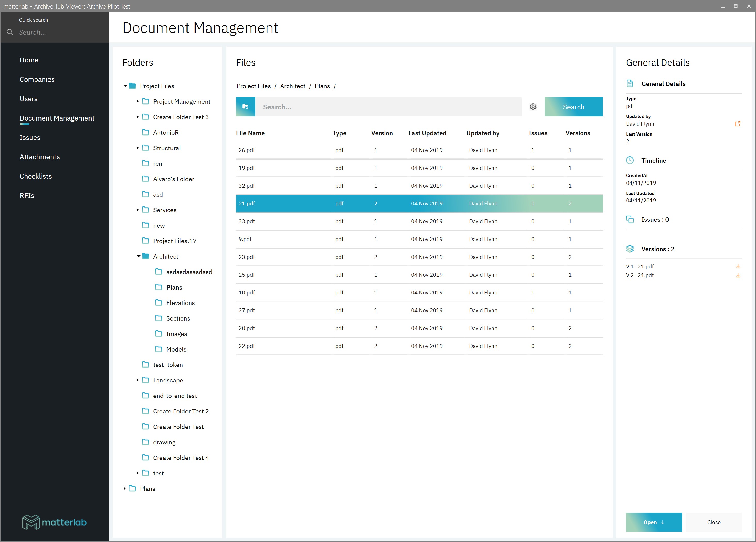This screenshot has height=542, width=756.
Task: Open David Flynn's profile external link icon
Action: tap(737, 124)
